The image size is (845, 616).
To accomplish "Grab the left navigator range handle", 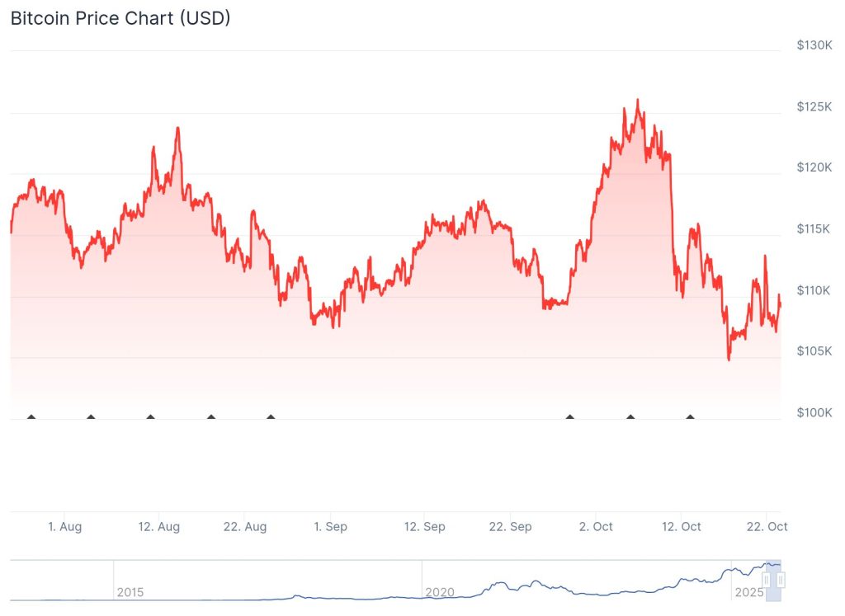I will coord(767,581).
